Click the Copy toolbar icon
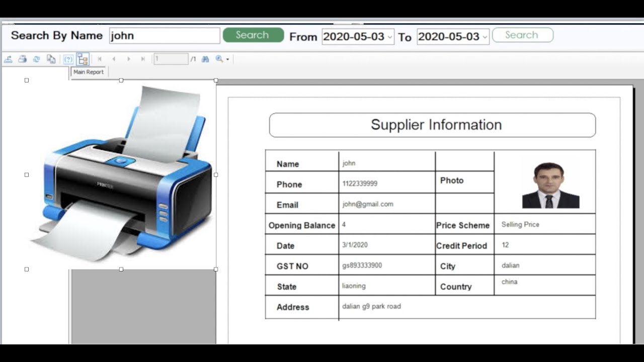Image resolution: width=644 pixels, height=362 pixels. 51,59
